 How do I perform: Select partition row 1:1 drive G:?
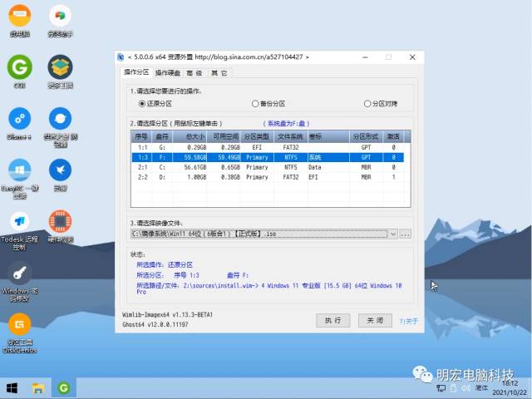(268, 147)
